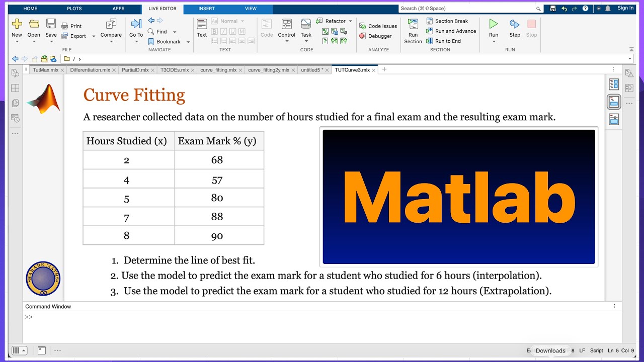Open the PLOTS ribbon tab
This screenshot has height=362, width=644.
(x=74, y=9)
